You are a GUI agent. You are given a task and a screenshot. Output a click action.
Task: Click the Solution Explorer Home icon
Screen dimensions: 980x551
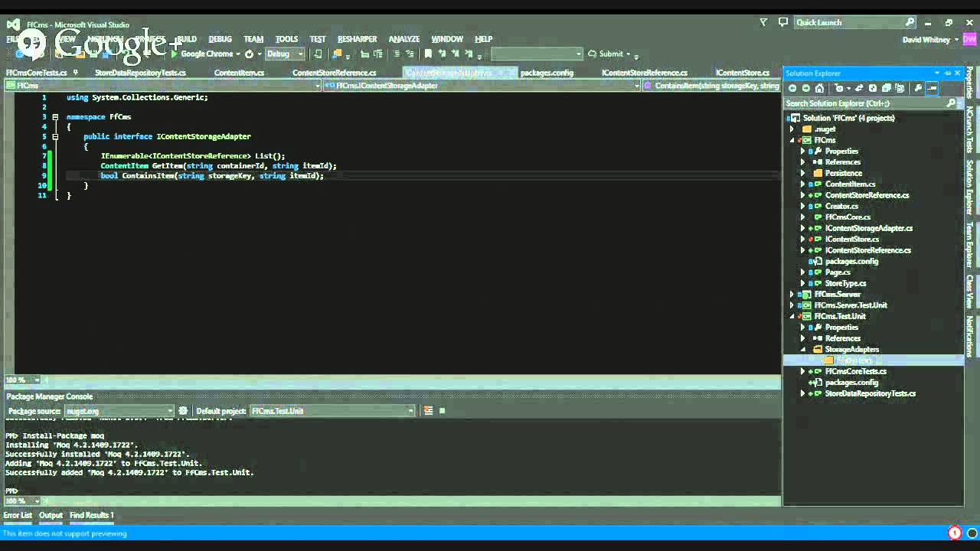[819, 88]
